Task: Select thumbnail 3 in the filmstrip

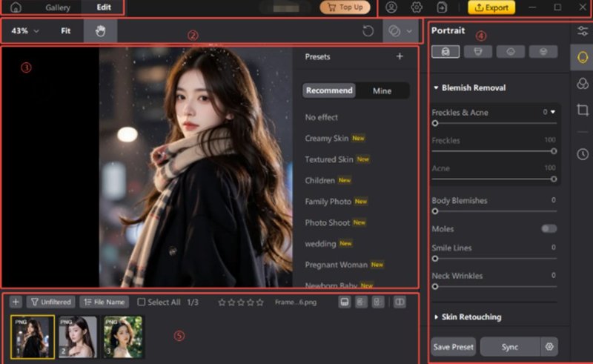Action: pyautogui.click(x=123, y=337)
